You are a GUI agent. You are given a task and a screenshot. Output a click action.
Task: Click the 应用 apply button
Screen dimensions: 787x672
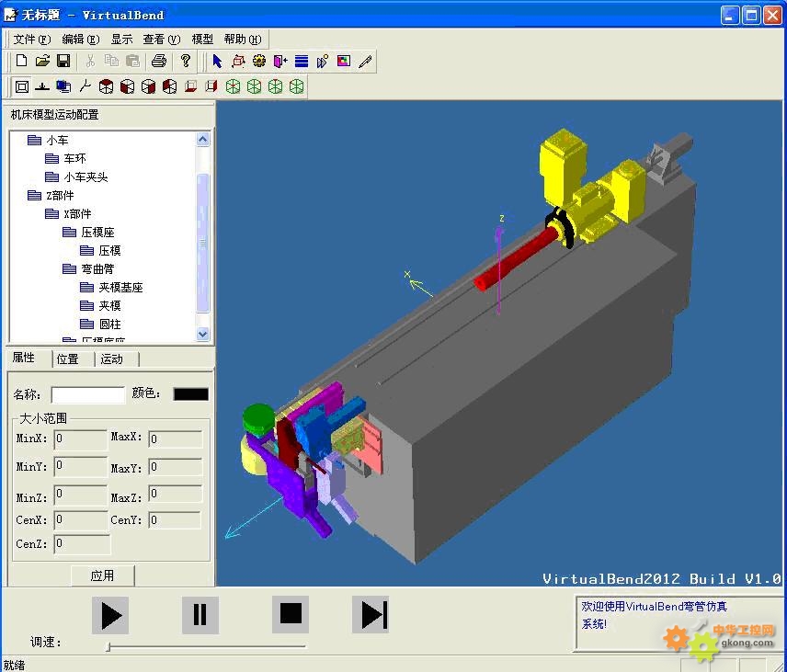(x=102, y=575)
